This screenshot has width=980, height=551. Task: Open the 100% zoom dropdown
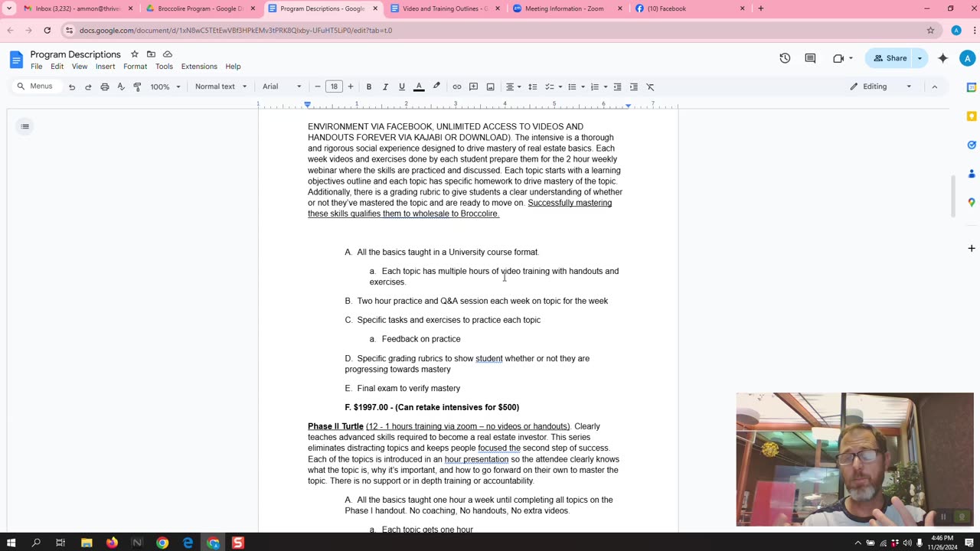165,86
